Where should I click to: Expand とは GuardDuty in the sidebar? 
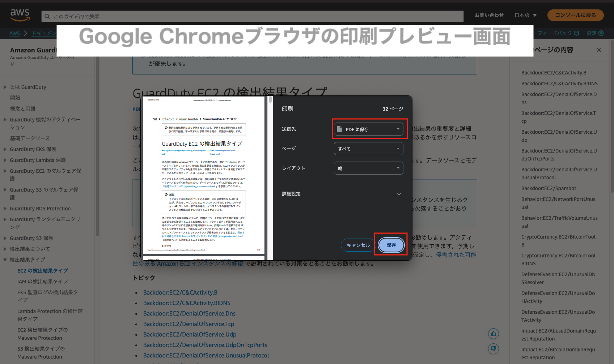(x=5, y=87)
